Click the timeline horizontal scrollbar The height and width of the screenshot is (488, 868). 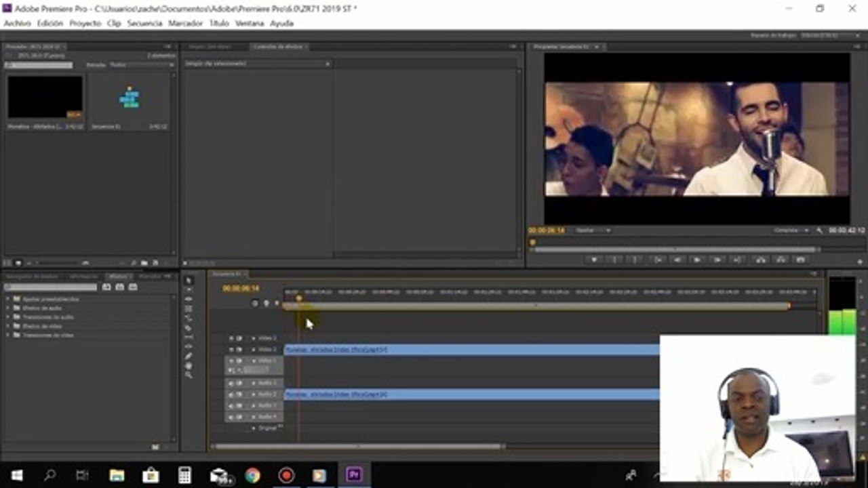(x=357, y=446)
